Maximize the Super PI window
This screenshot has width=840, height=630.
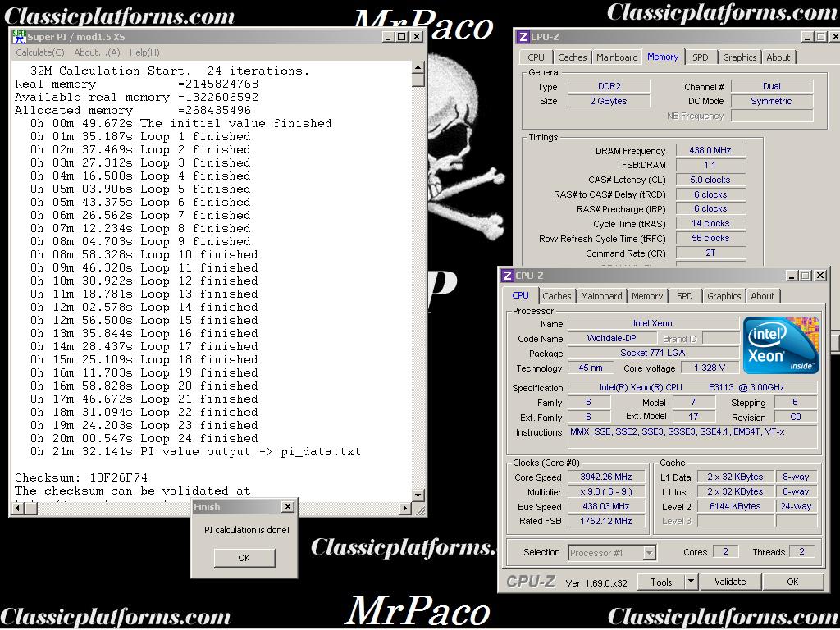[402, 36]
